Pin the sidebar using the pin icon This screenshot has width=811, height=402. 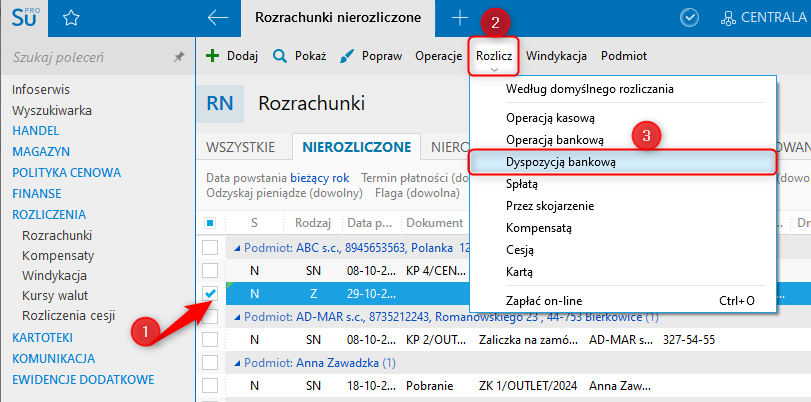178,57
